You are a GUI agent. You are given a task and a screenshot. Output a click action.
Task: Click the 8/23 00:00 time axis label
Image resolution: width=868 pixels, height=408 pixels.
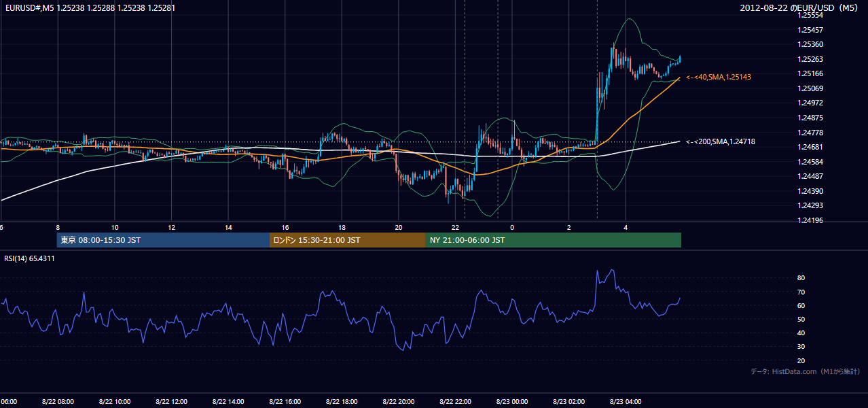(x=512, y=402)
